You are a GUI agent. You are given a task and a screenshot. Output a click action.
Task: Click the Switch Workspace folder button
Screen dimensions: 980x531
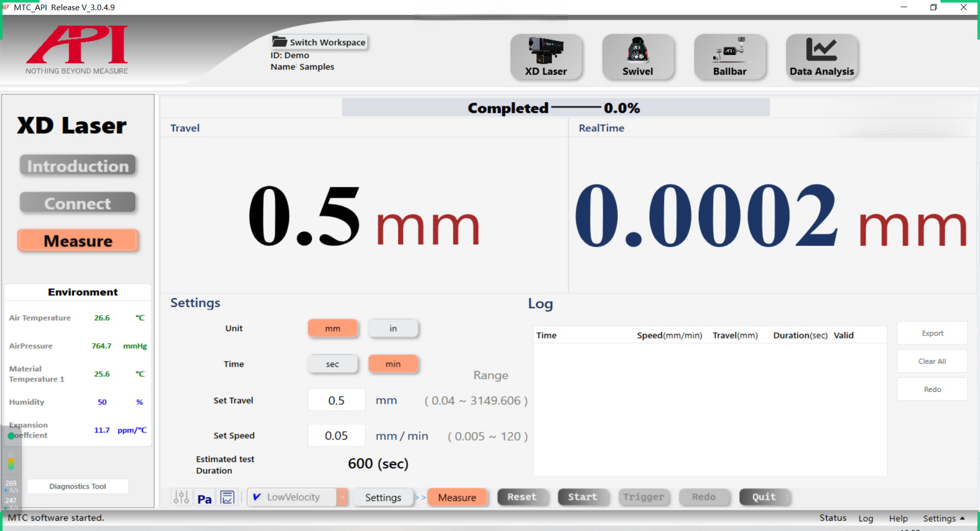[319, 42]
